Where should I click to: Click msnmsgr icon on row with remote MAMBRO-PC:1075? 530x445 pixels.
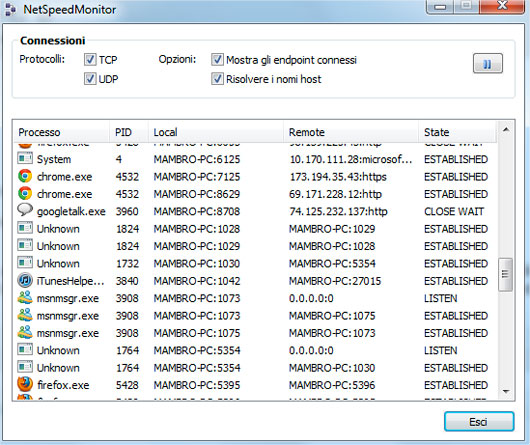click(25, 315)
